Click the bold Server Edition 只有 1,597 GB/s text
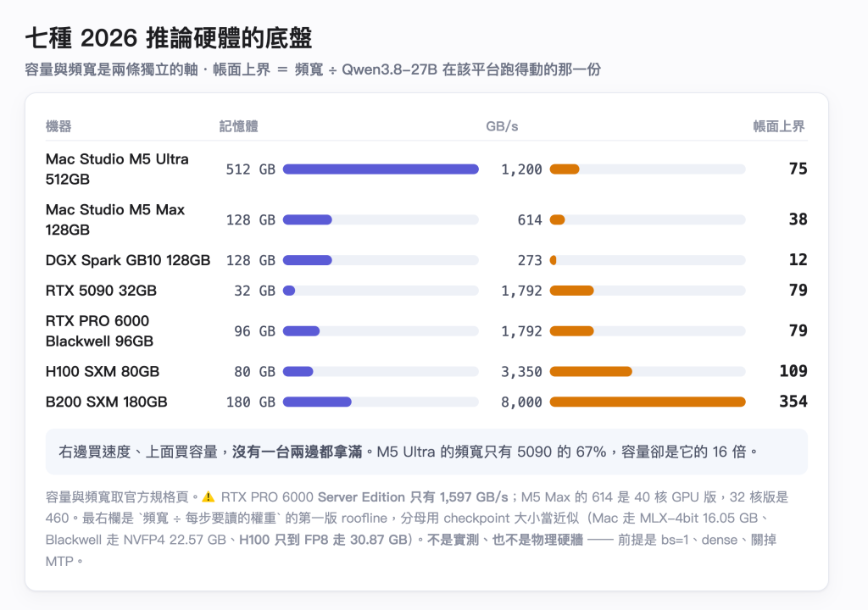Image resolution: width=868 pixels, height=610 pixels. pyautogui.click(x=413, y=497)
